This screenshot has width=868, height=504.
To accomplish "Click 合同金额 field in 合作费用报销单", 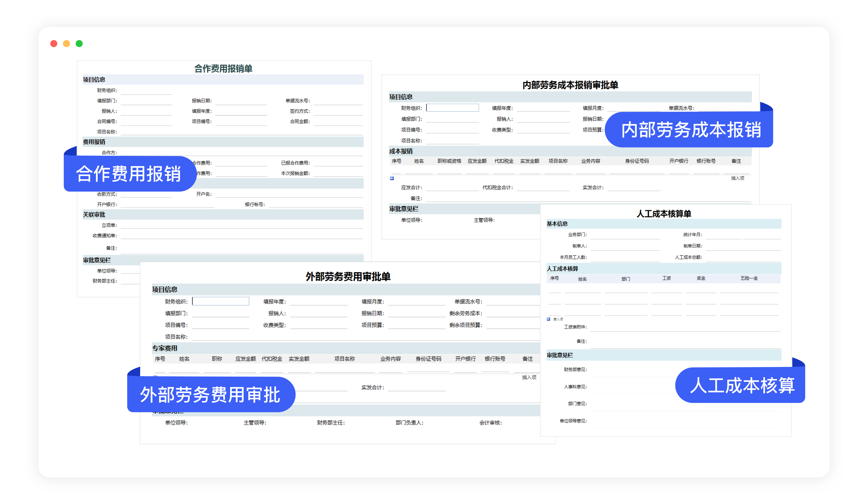I will point(338,122).
